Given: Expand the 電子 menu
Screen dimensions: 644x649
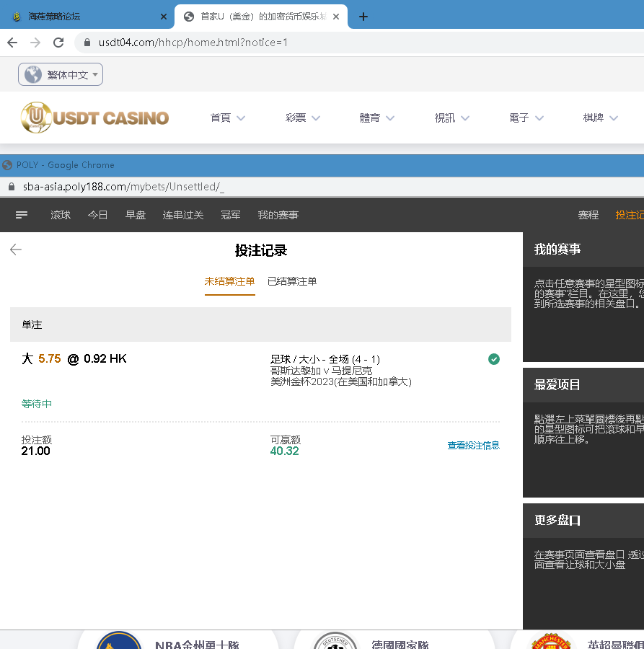Looking at the screenshot, I should (526, 118).
